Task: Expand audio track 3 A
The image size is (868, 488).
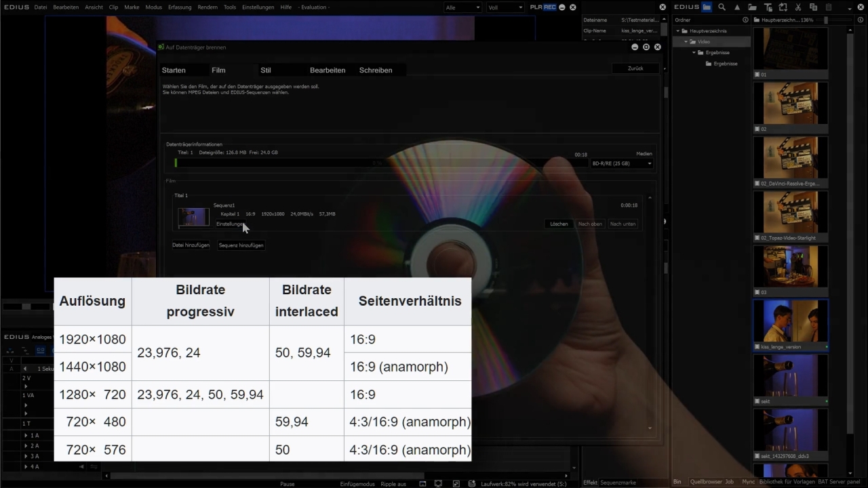Action: [26, 456]
